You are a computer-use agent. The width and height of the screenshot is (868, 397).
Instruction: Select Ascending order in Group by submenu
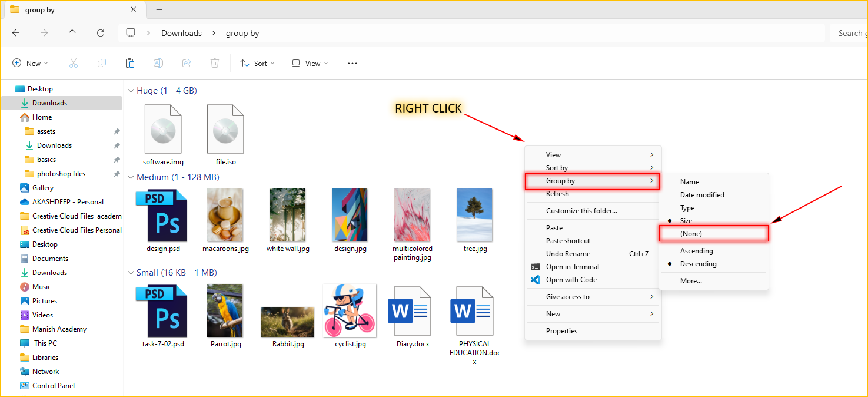coord(696,251)
